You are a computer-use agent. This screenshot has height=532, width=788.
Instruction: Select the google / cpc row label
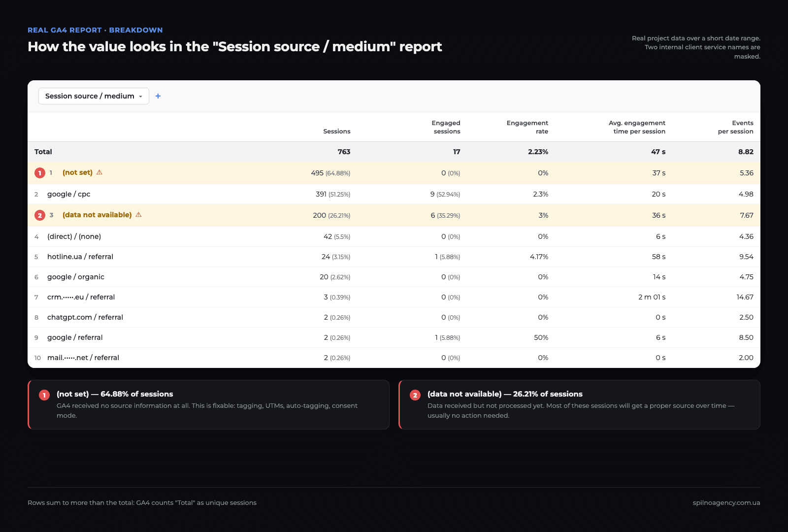pyautogui.click(x=69, y=194)
